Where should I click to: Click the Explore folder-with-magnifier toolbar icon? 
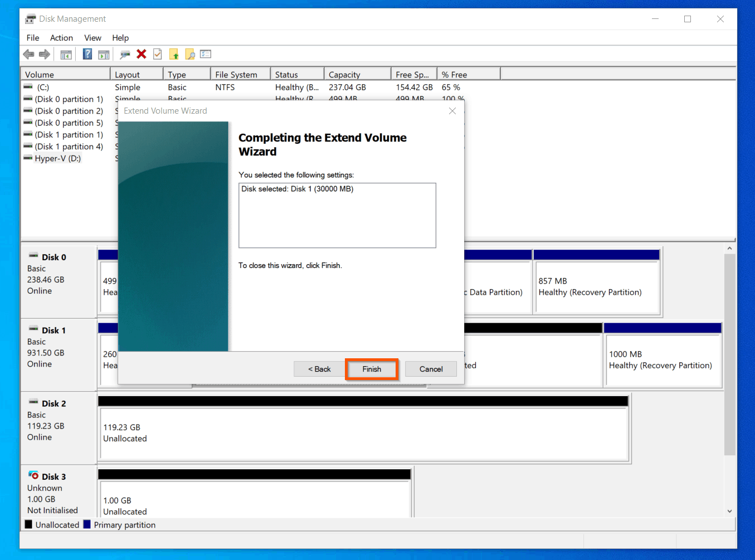(x=190, y=53)
